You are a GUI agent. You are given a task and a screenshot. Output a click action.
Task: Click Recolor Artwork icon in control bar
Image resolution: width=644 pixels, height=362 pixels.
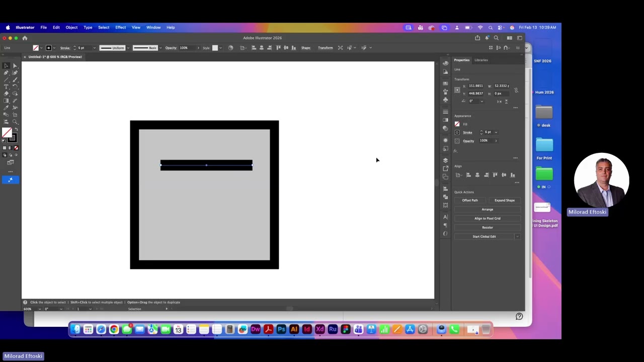(230, 48)
